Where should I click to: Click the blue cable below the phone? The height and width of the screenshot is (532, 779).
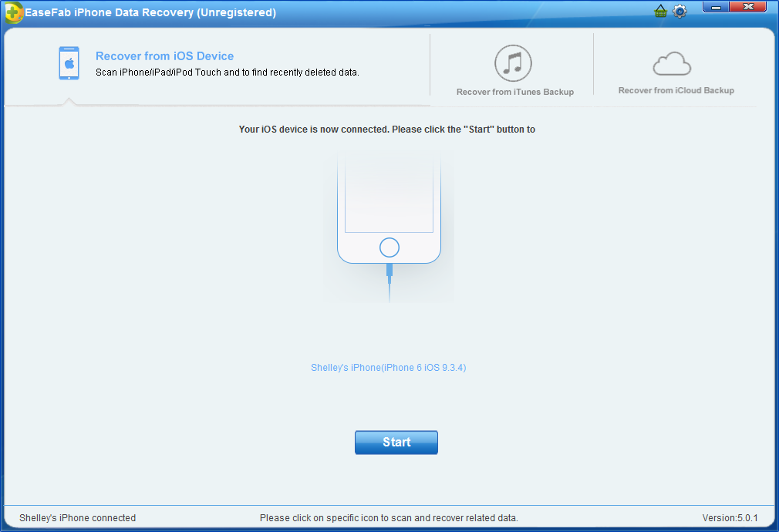(x=389, y=282)
